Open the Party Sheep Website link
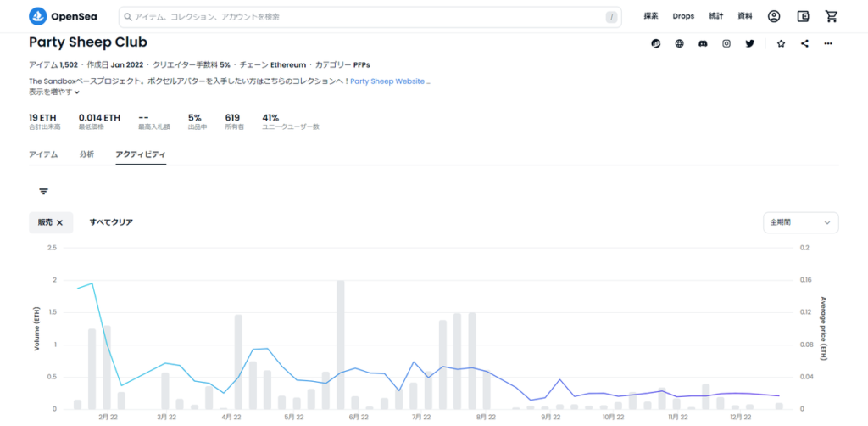Screen dimensions: 868x426 point(387,81)
